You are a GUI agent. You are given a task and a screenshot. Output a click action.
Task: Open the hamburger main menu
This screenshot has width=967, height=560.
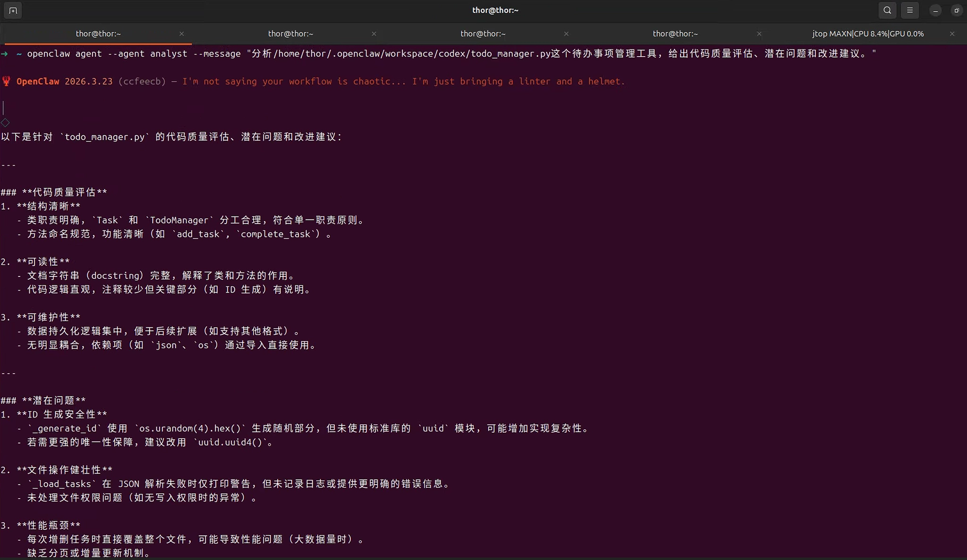click(x=910, y=10)
